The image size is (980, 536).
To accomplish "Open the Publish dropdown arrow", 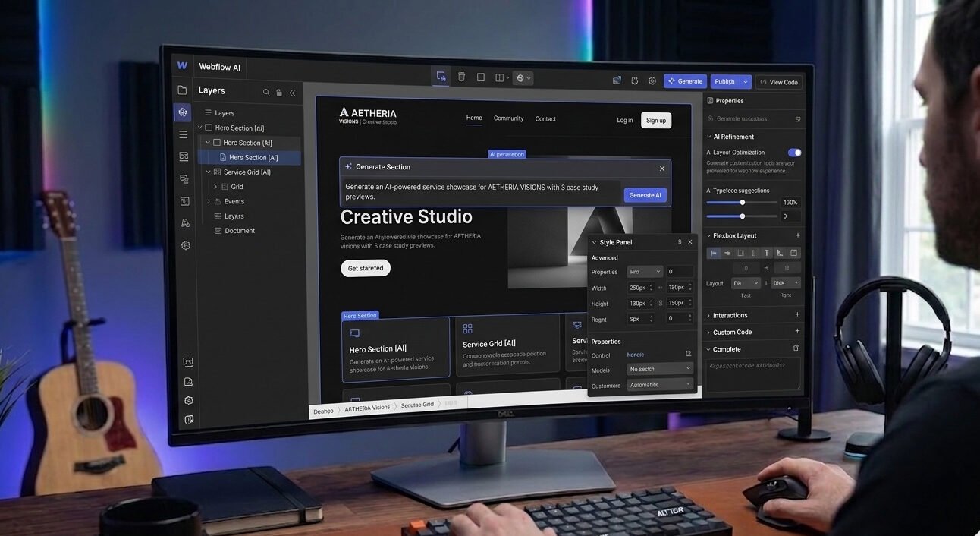I will (746, 82).
